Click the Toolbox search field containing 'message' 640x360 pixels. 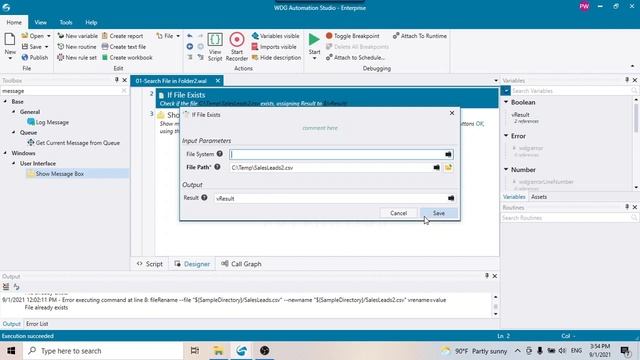(61, 91)
